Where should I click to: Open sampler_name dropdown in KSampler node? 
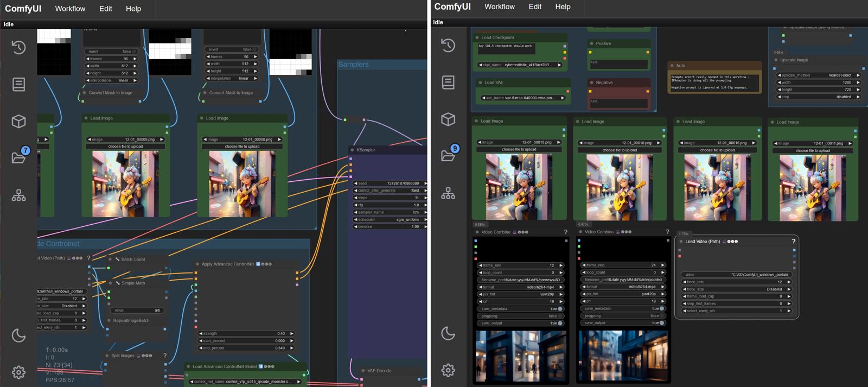pos(390,212)
